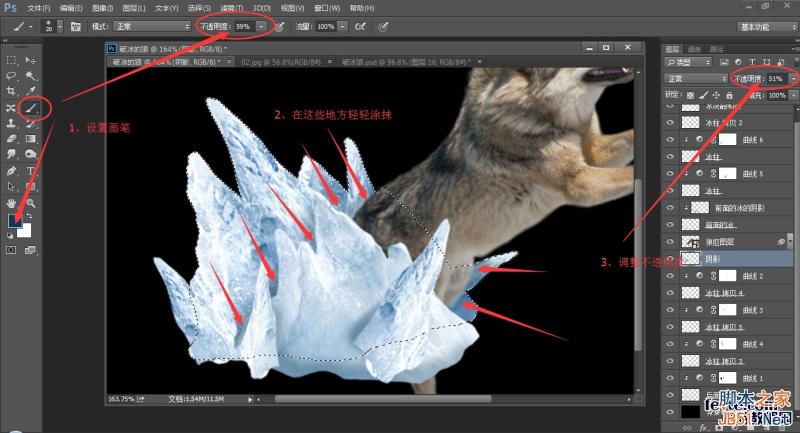
Task: Open layer fill 100% arrow
Action: tap(794, 95)
